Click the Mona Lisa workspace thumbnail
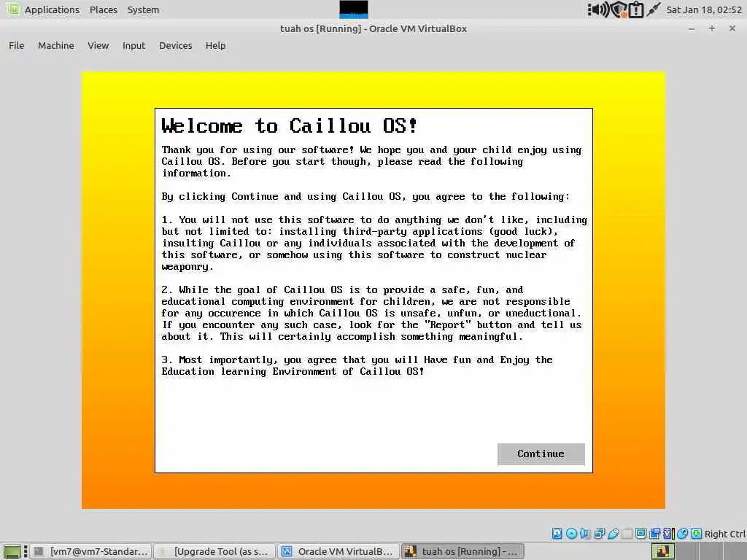This screenshot has height=560, width=747. (662, 551)
